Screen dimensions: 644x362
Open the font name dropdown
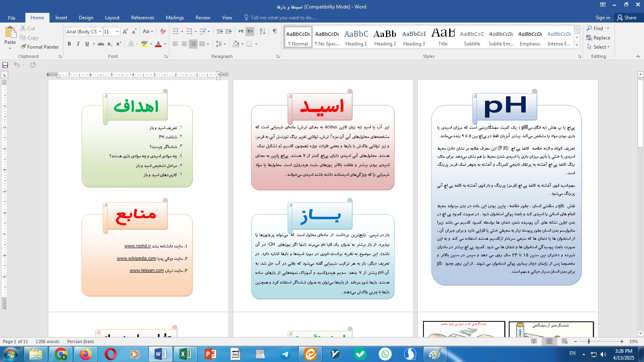[100, 32]
